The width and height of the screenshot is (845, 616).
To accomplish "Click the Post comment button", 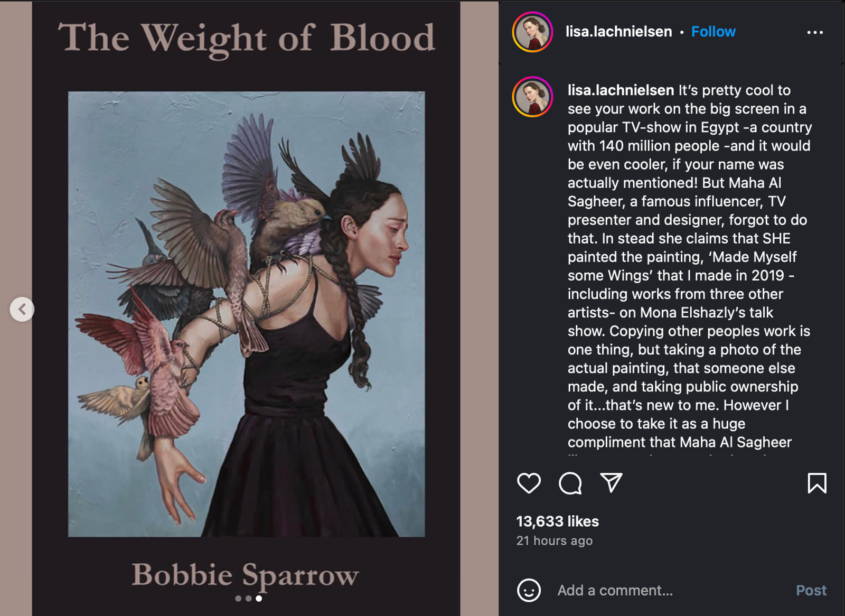I will (811, 590).
